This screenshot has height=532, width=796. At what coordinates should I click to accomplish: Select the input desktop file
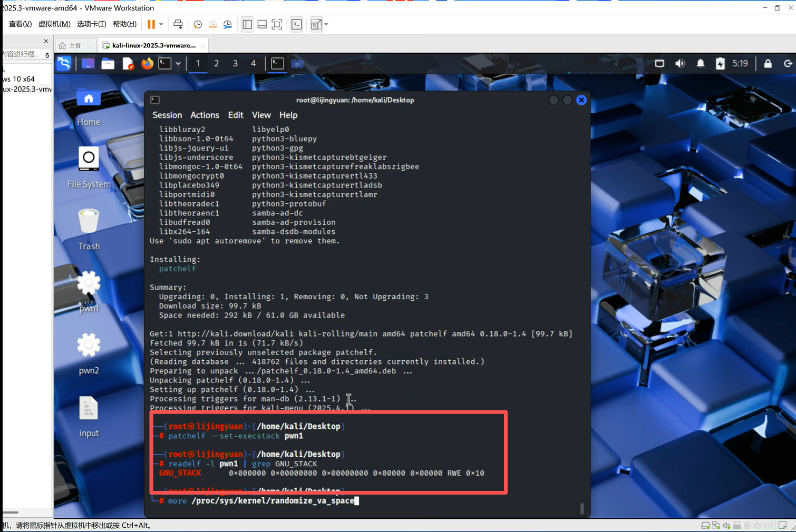coord(89,417)
